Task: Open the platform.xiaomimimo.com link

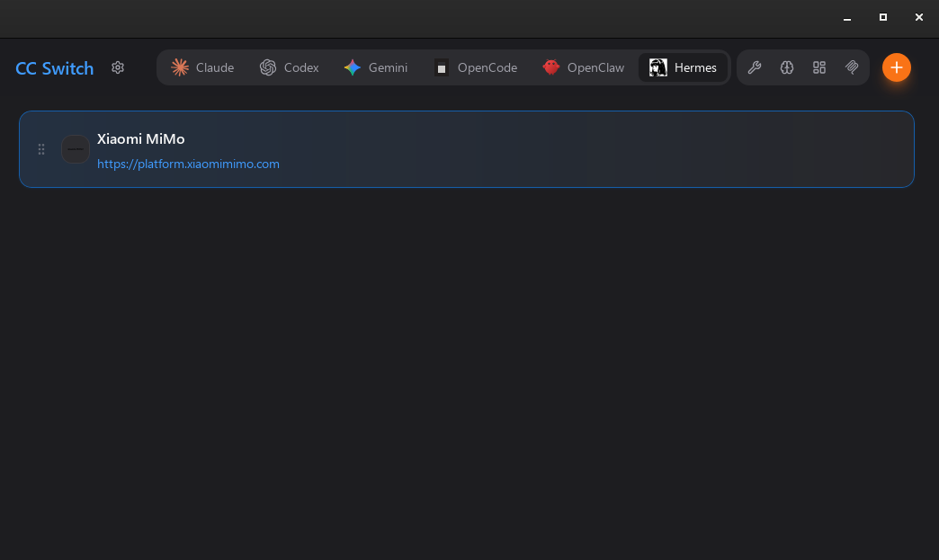Action: 188,164
